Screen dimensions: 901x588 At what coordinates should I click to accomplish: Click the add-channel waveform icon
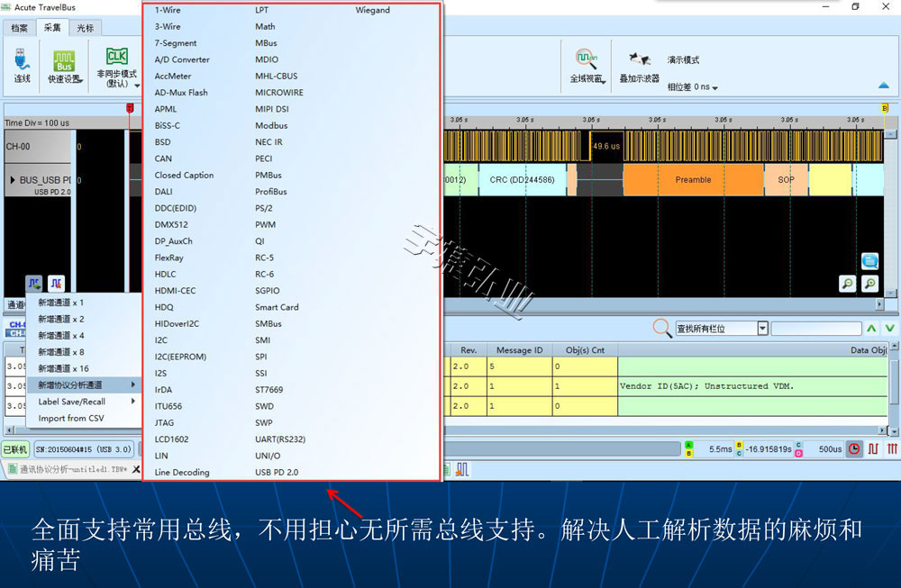tap(34, 283)
